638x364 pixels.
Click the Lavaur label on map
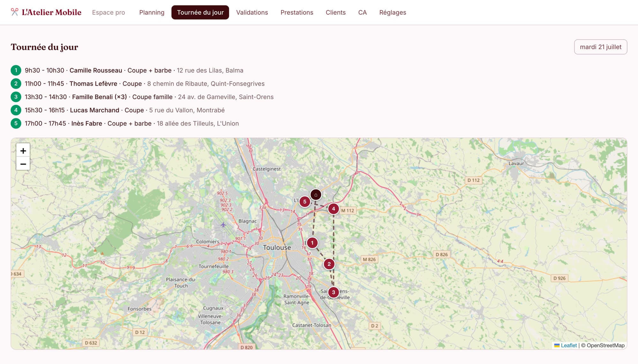coord(516,163)
